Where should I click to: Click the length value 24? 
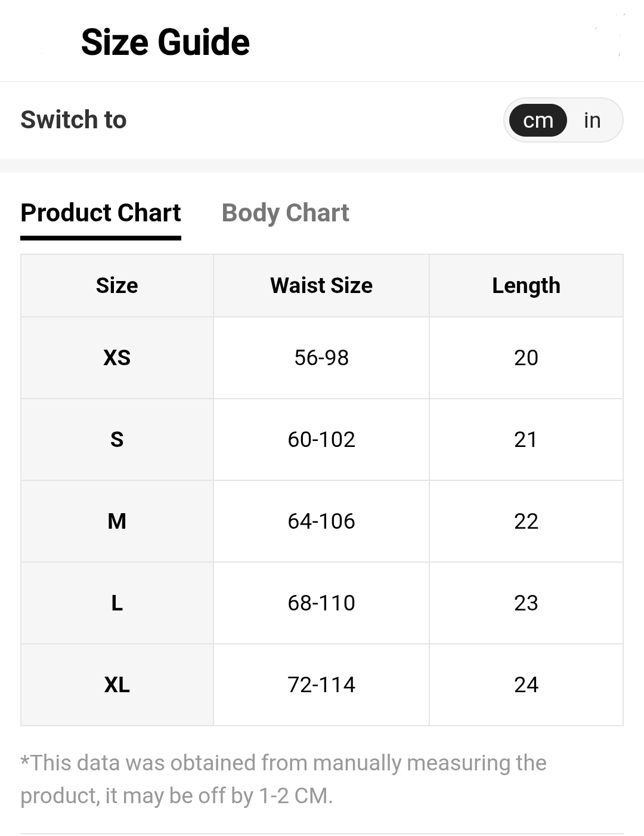(526, 684)
